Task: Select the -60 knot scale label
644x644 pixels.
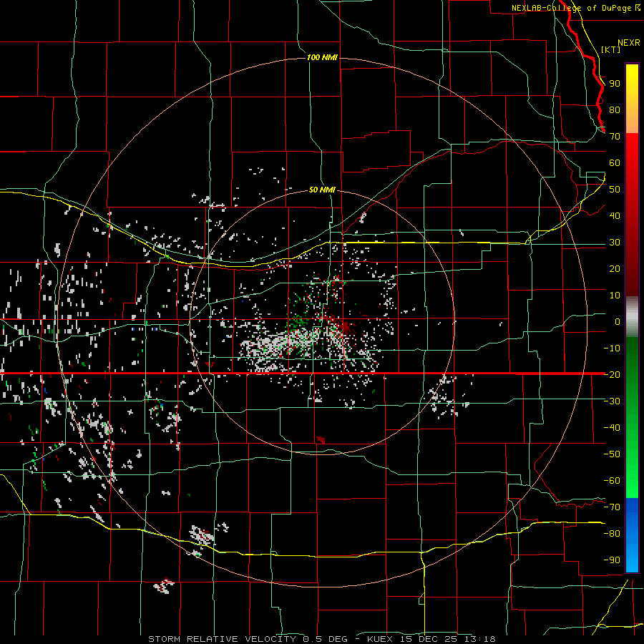Action: tap(612, 481)
